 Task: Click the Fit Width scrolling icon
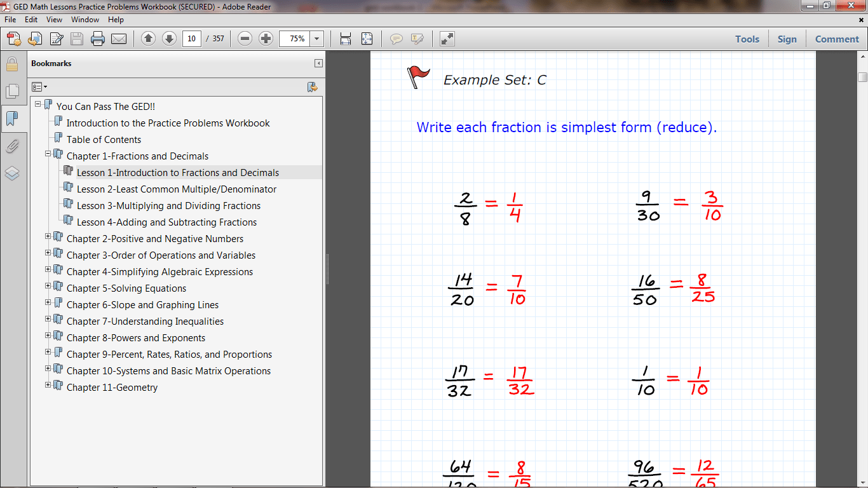[x=346, y=39]
